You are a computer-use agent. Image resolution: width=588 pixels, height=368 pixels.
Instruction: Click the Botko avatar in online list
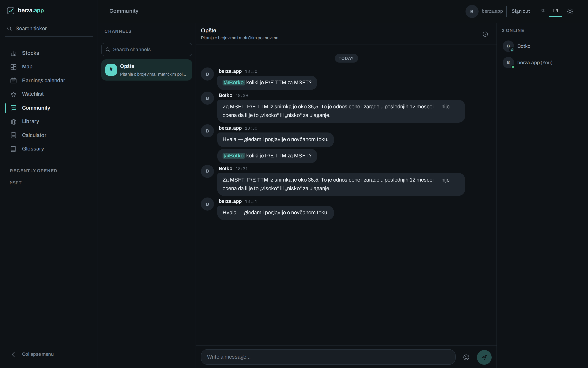point(508,46)
